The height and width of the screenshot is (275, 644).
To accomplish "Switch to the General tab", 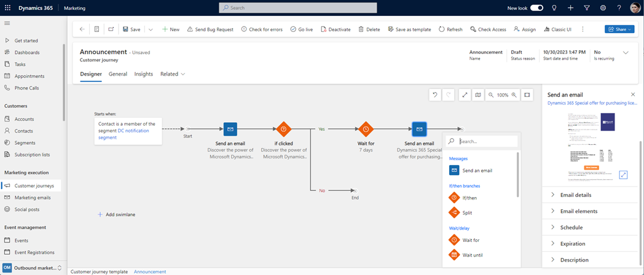I will [118, 74].
